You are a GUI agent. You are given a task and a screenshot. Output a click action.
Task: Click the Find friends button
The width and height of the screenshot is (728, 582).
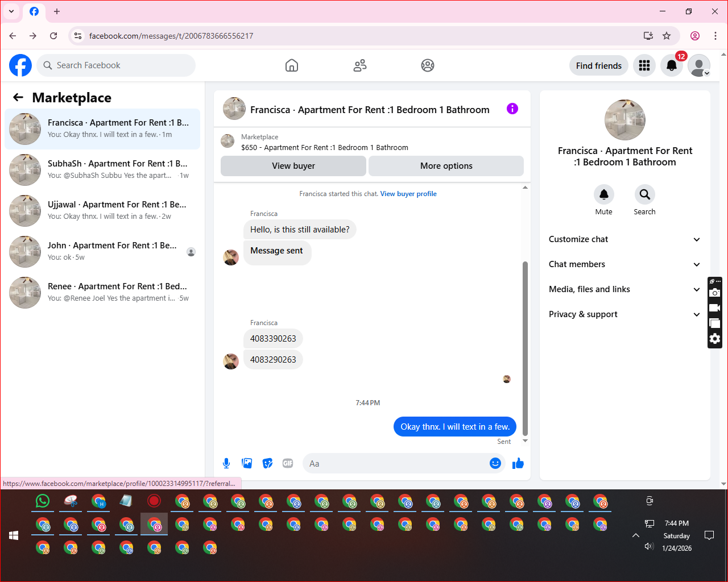coord(599,65)
